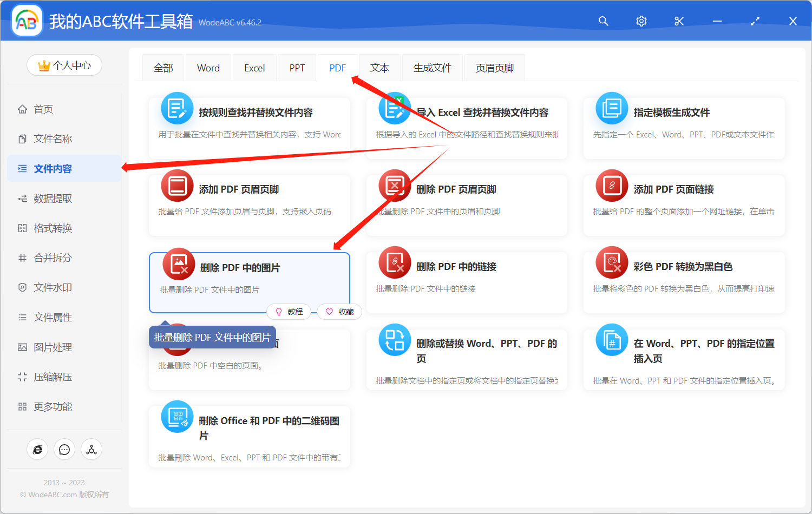This screenshot has height=514, width=812.
Task: Select the screenshot scissors icon
Action: (x=679, y=21)
